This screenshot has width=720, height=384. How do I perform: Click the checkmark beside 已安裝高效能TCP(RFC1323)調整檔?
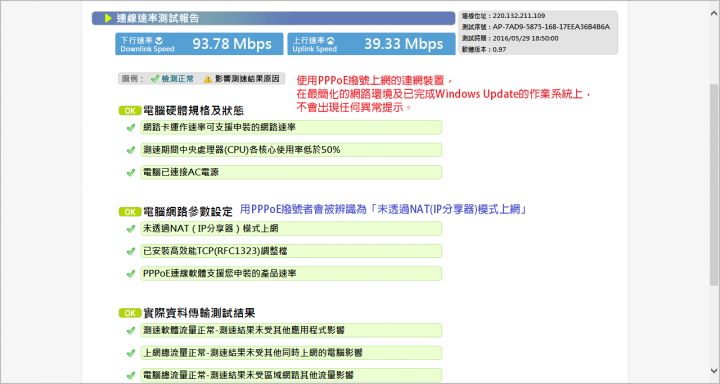[x=130, y=251]
